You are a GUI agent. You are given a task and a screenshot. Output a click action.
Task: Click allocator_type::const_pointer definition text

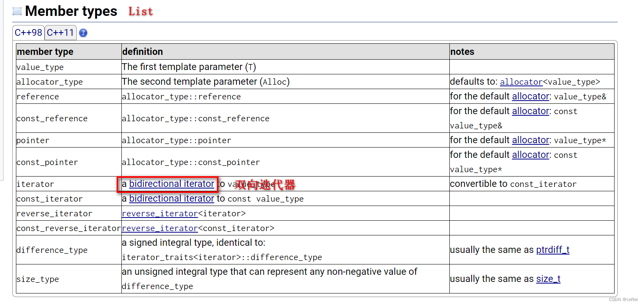point(191,162)
